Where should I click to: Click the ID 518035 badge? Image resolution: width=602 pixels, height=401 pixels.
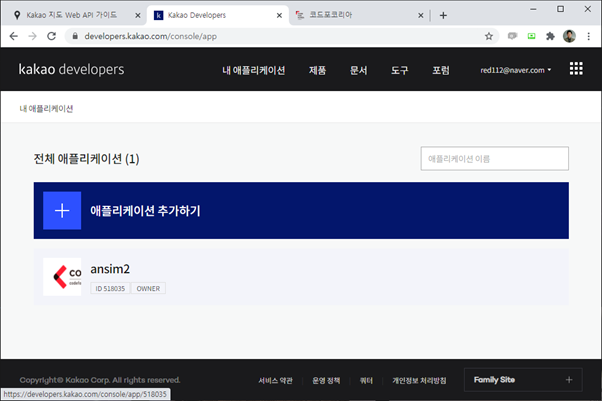tap(110, 288)
